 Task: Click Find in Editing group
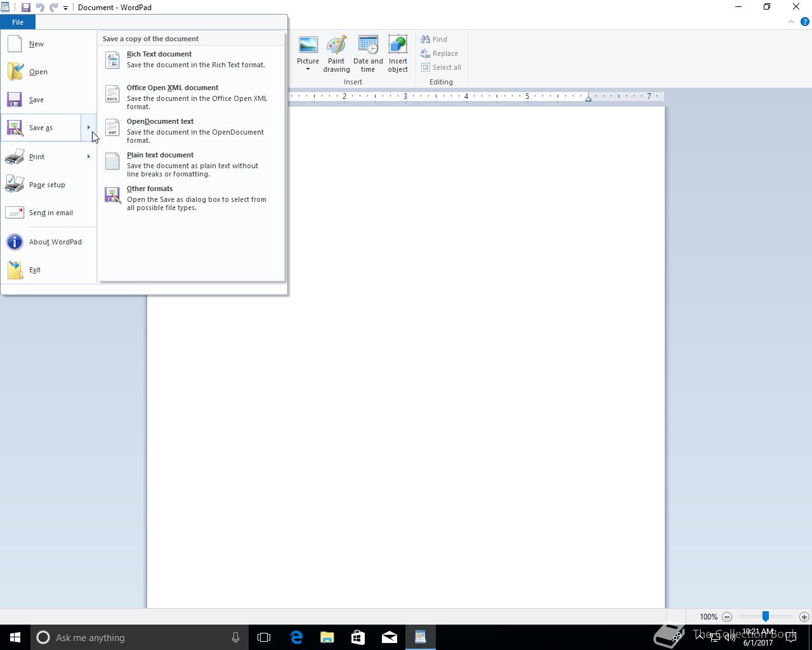tap(435, 39)
